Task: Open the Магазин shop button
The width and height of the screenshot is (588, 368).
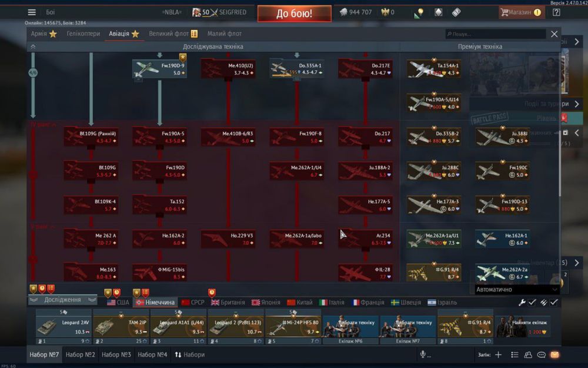Action: point(521,12)
